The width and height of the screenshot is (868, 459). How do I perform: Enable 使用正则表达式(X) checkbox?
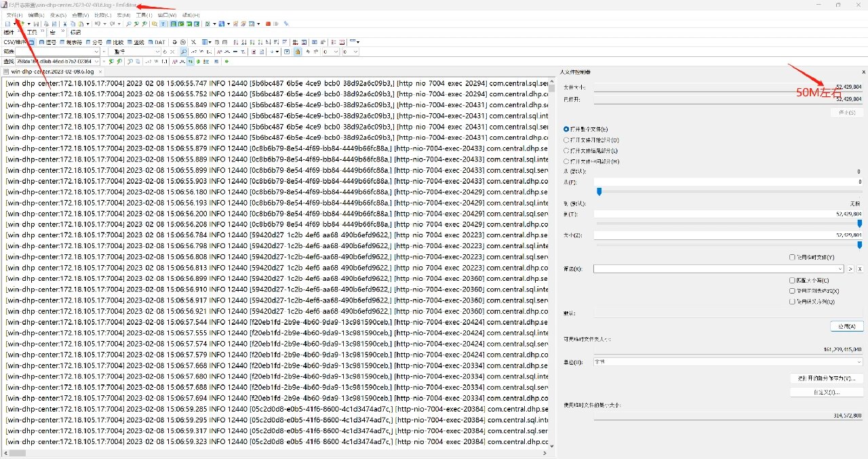pyautogui.click(x=814, y=291)
